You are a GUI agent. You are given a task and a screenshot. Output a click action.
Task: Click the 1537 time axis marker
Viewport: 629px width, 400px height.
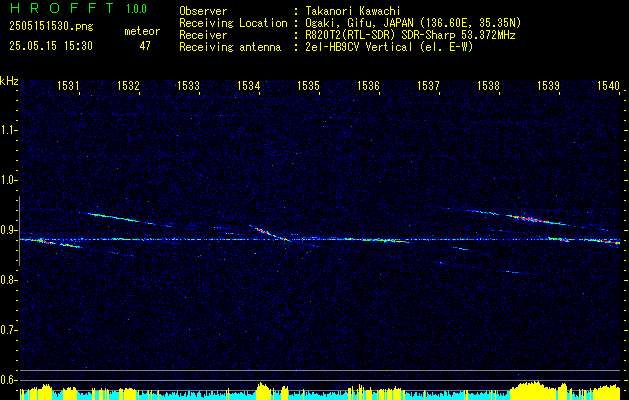coord(428,85)
